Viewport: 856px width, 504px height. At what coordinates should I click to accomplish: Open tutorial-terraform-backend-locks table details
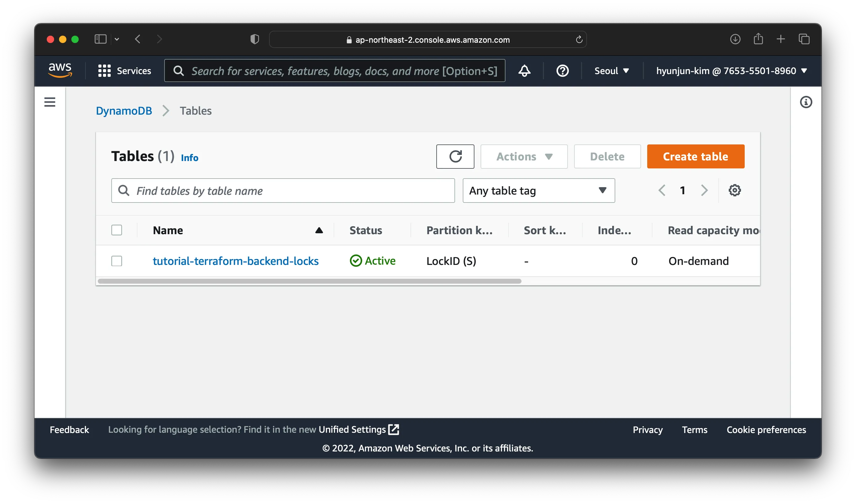(236, 261)
